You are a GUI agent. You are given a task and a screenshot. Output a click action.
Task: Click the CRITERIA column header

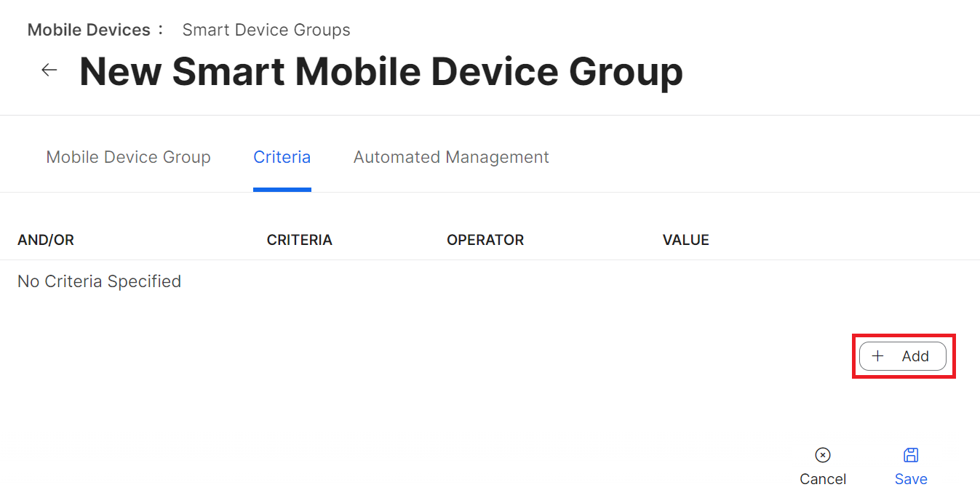(x=299, y=240)
